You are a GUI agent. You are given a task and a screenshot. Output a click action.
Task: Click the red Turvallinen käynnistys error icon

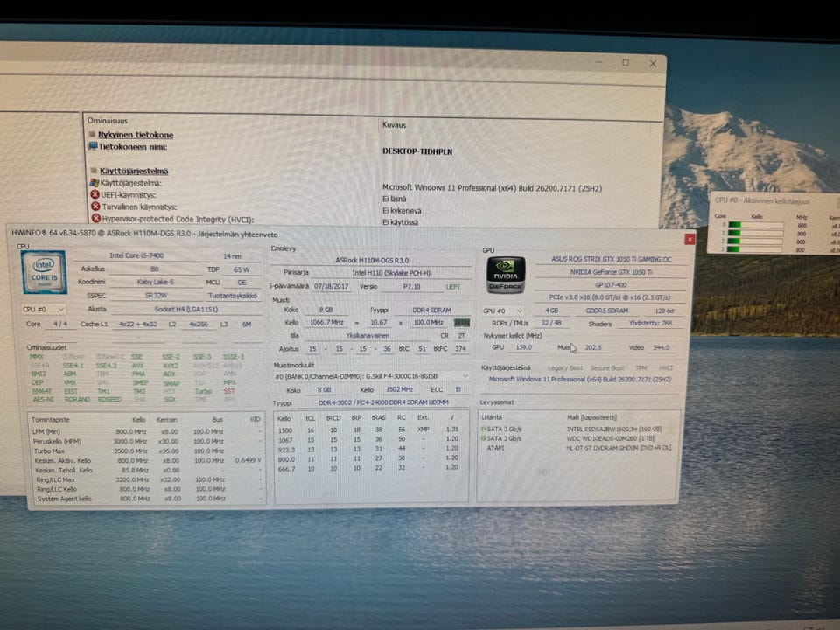(95, 206)
